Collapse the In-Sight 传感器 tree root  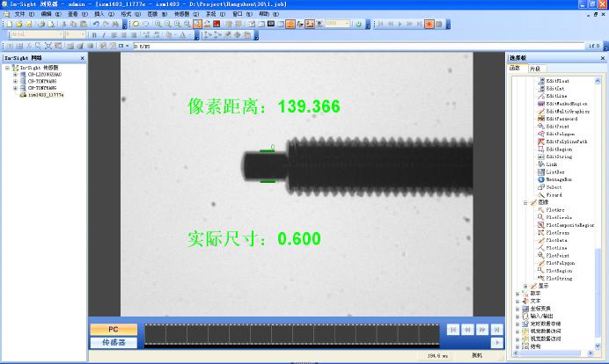[x=7, y=68]
